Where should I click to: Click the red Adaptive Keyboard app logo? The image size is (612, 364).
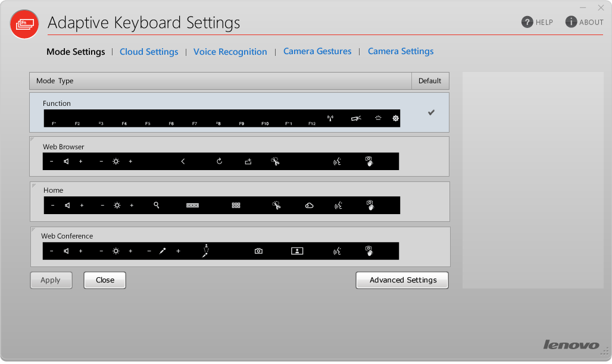tap(24, 24)
